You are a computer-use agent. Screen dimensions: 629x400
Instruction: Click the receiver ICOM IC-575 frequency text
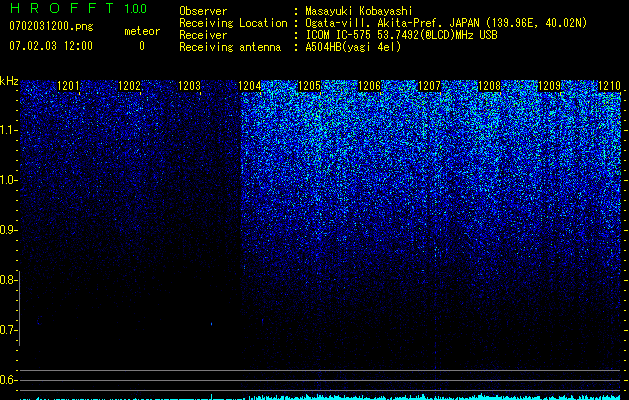402,35
